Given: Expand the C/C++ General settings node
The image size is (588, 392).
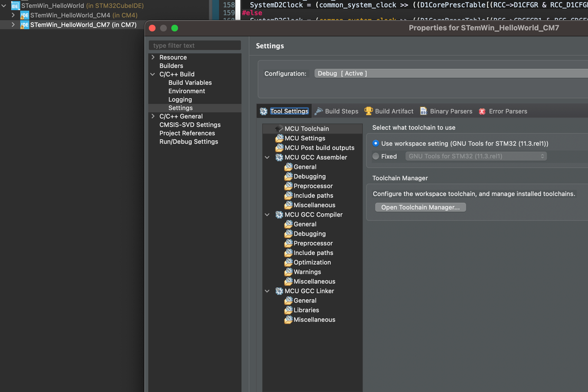Looking at the screenshot, I should [154, 115].
